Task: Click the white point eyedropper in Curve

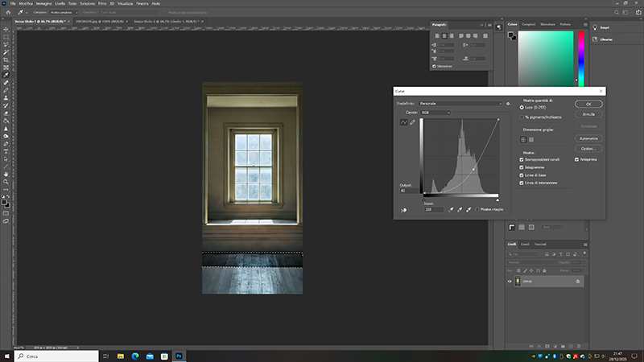Action: click(x=469, y=210)
